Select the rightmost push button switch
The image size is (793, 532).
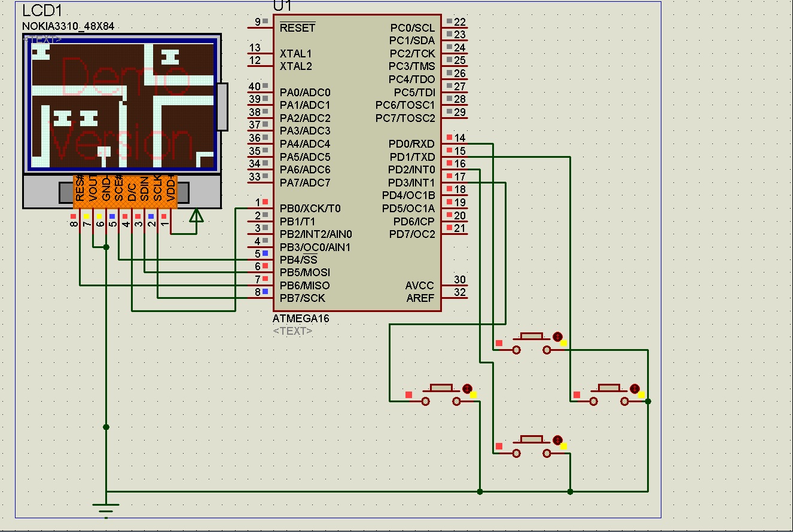(608, 395)
